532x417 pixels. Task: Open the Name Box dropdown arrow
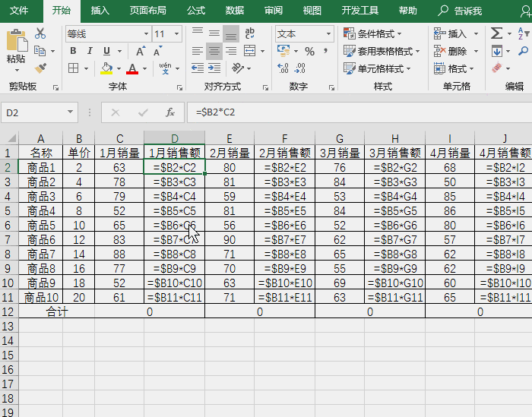click(70, 112)
